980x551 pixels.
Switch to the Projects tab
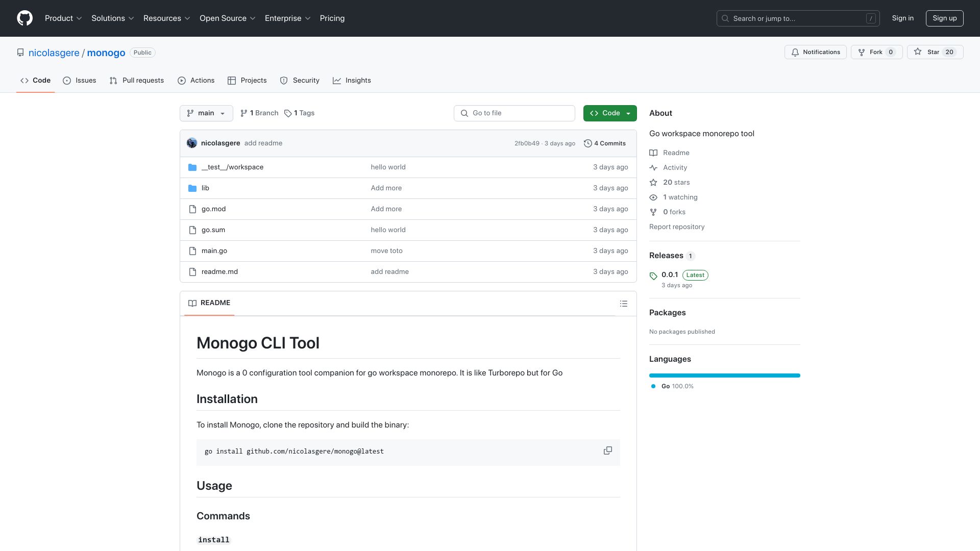click(x=247, y=81)
